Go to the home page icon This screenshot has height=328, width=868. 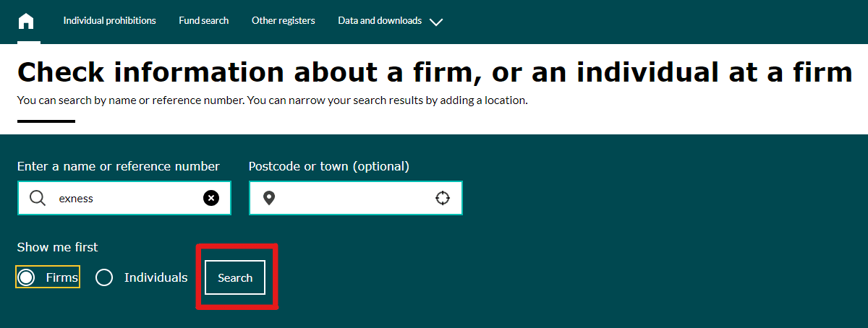tap(26, 21)
